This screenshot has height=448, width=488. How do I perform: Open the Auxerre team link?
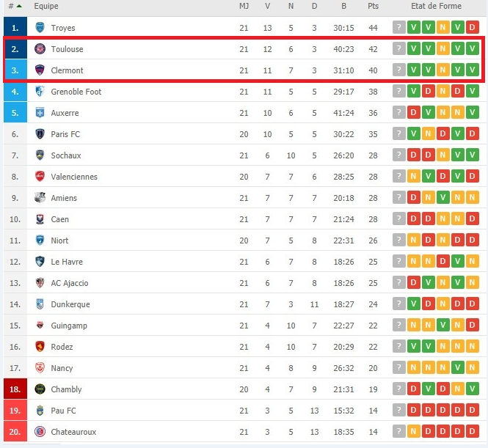click(65, 113)
